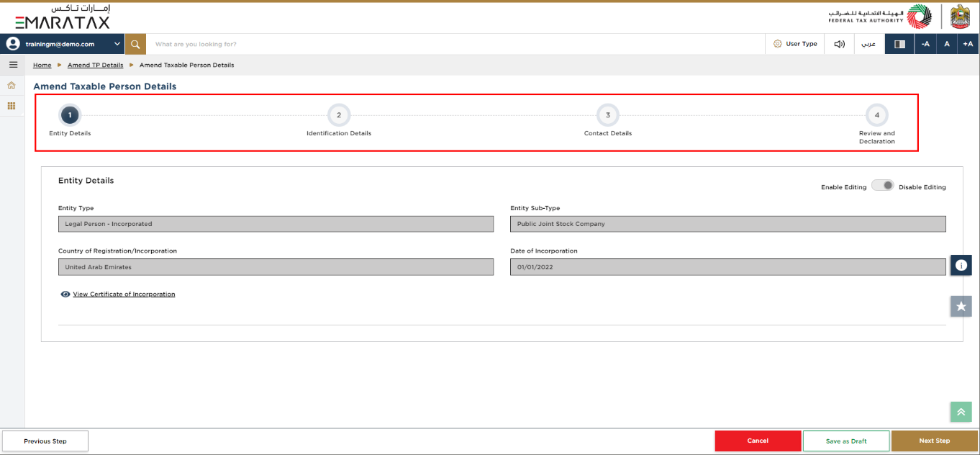Viewport: 980px width, 455px height.
Task: Open the information panel icon
Action: pos(961,265)
